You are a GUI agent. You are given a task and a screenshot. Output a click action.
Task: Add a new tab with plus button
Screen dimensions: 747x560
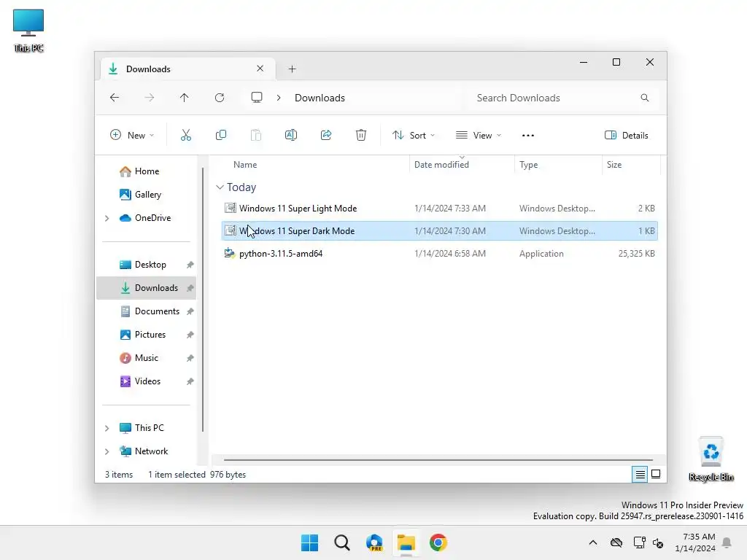292,69
